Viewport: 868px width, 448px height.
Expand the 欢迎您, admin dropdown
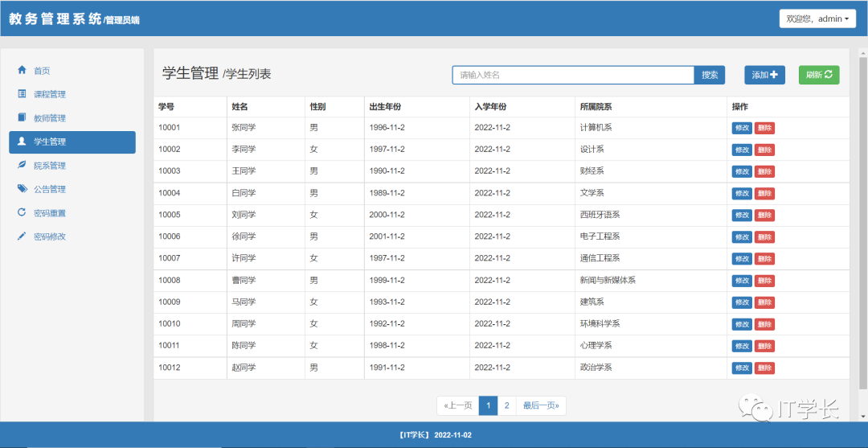(x=817, y=18)
